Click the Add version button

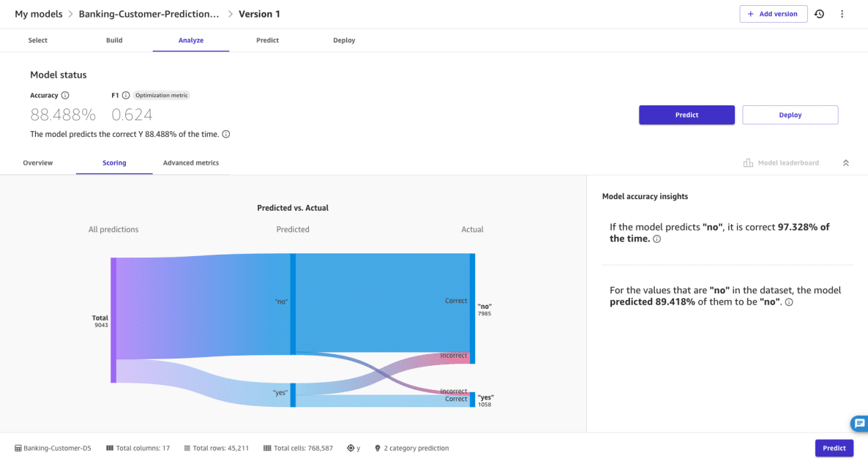(774, 14)
